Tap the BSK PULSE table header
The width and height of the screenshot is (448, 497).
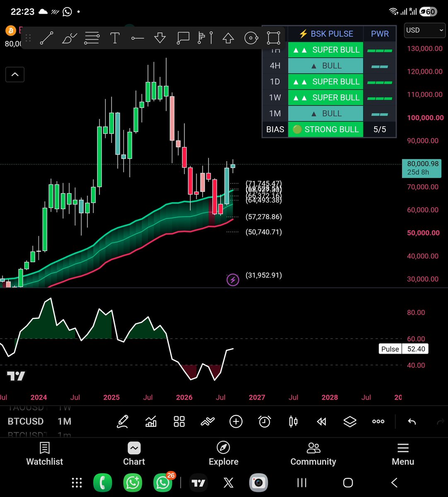click(x=326, y=34)
